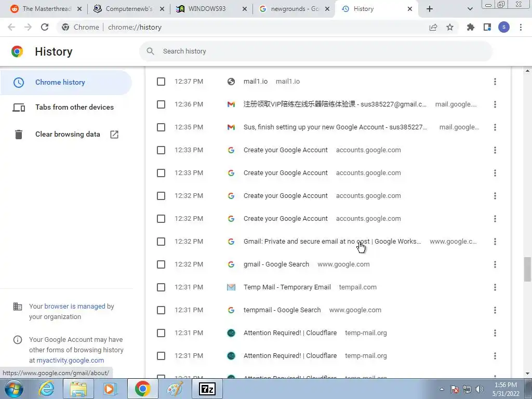The width and height of the screenshot is (532, 399).
Task: Open Paint from the taskbar
Action: tap(175, 389)
